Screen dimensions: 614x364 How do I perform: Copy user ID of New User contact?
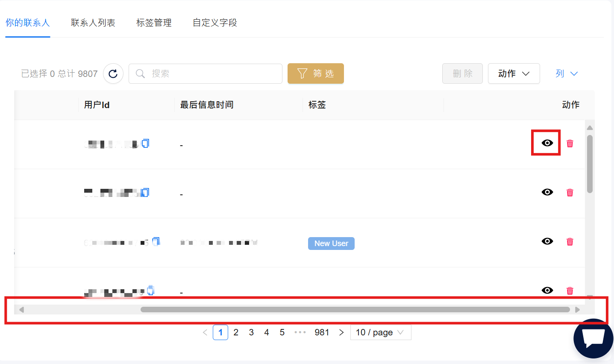156,241
